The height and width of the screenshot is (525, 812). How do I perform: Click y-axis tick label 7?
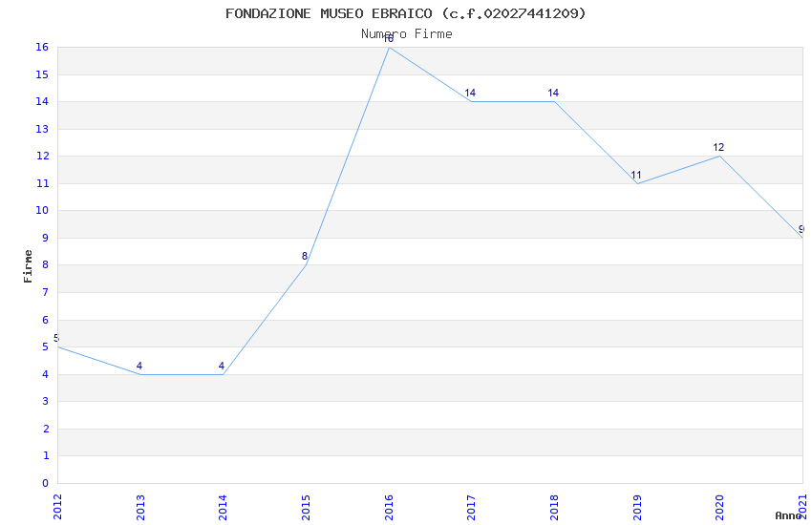tap(46, 292)
